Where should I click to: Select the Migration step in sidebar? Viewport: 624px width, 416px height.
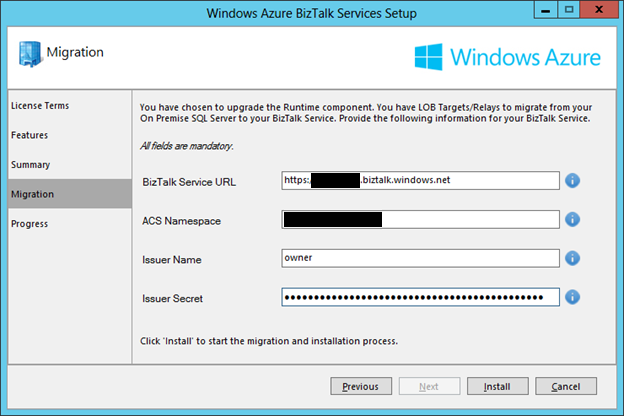[x=70, y=194]
